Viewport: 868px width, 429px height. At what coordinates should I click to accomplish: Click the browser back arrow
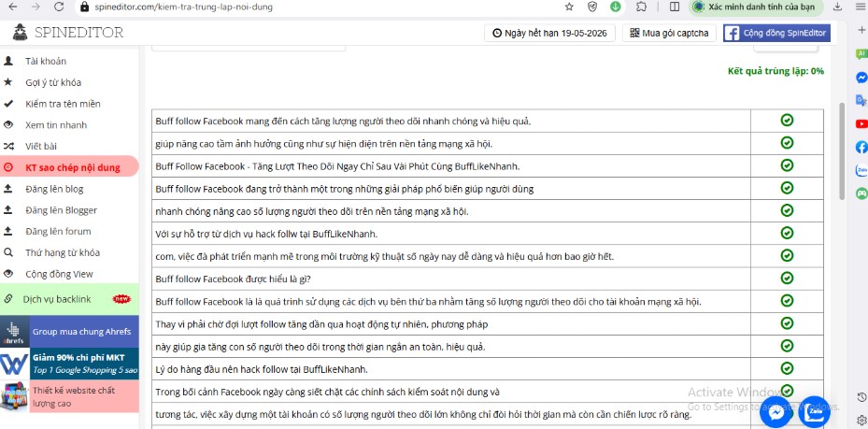[x=11, y=7]
